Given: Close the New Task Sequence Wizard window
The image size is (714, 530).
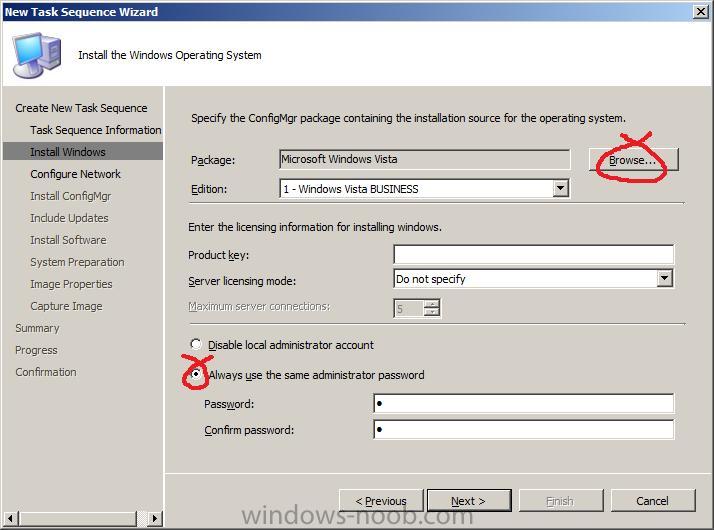Looking at the screenshot, I should (701, 11).
